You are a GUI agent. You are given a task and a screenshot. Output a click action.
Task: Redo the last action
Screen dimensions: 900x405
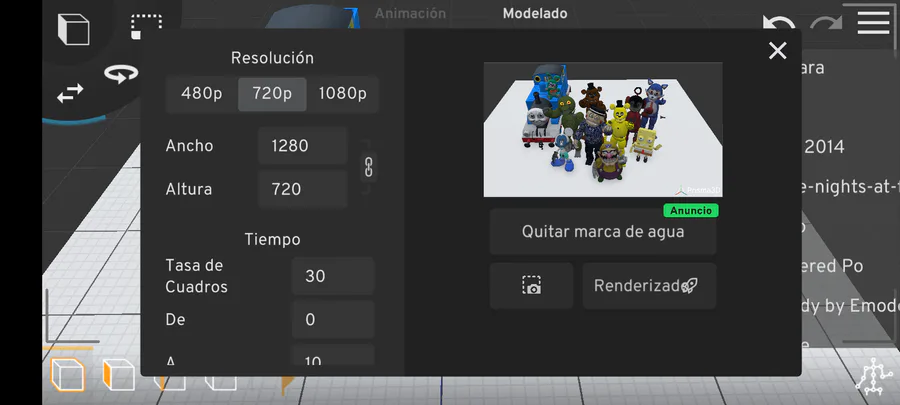tap(826, 24)
